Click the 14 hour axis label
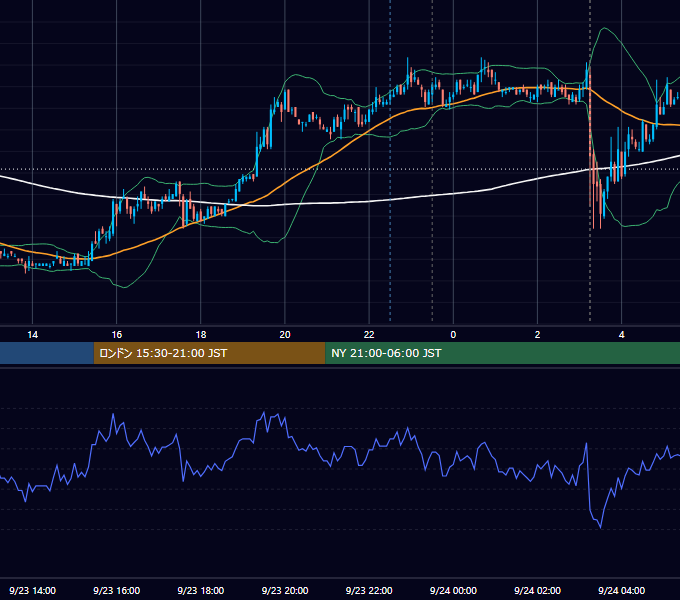This screenshot has height=600, width=680. (33, 335)
